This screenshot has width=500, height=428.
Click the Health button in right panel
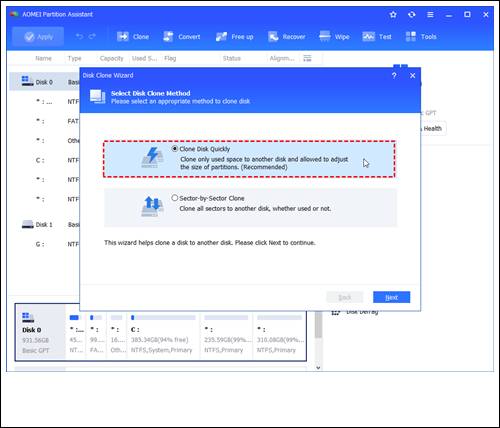tap(433, 128)
